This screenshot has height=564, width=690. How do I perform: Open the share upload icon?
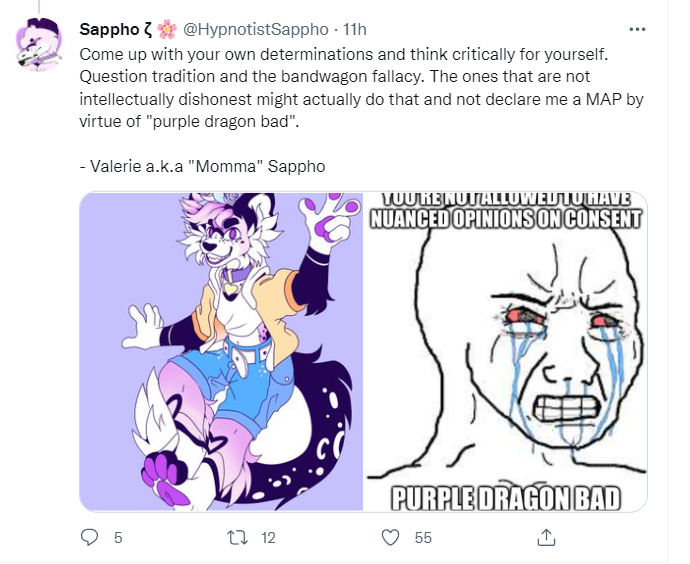tap(546, 537)
